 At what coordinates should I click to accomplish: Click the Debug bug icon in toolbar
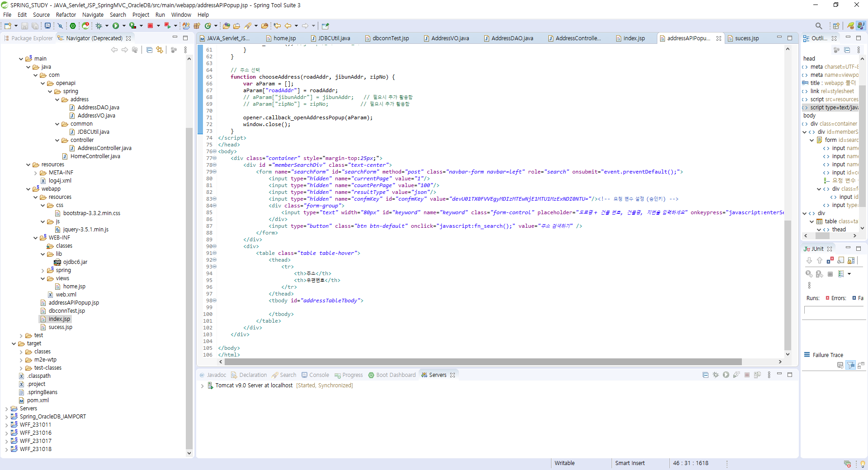click(99, 26)
